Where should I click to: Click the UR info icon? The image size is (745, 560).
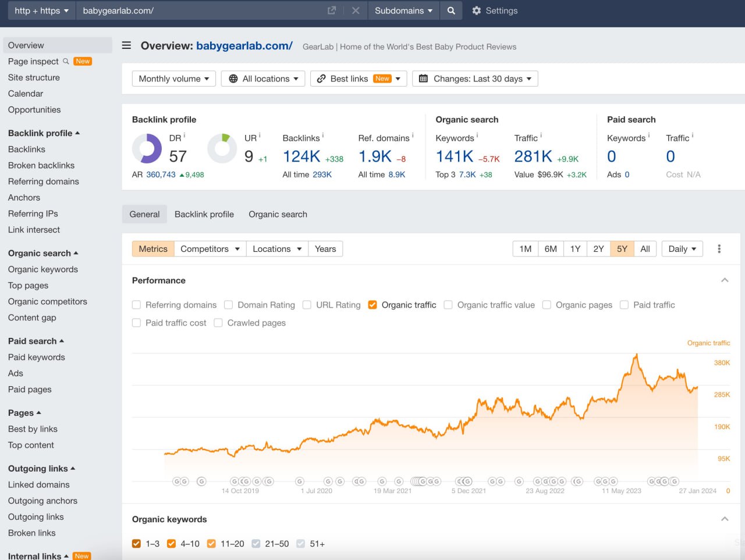[x=260, y=135]
